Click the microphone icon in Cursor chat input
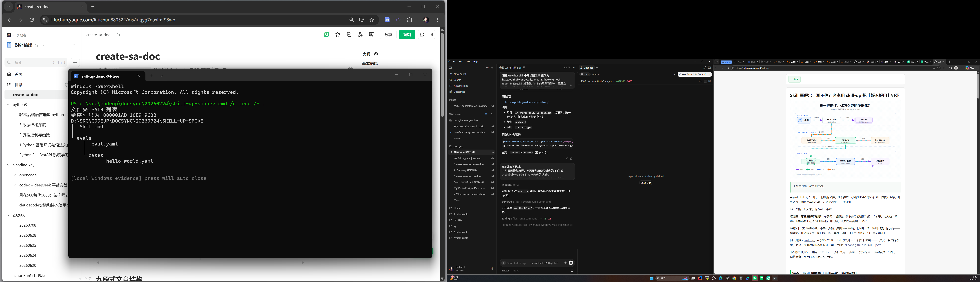 click(x=565, y=263)
